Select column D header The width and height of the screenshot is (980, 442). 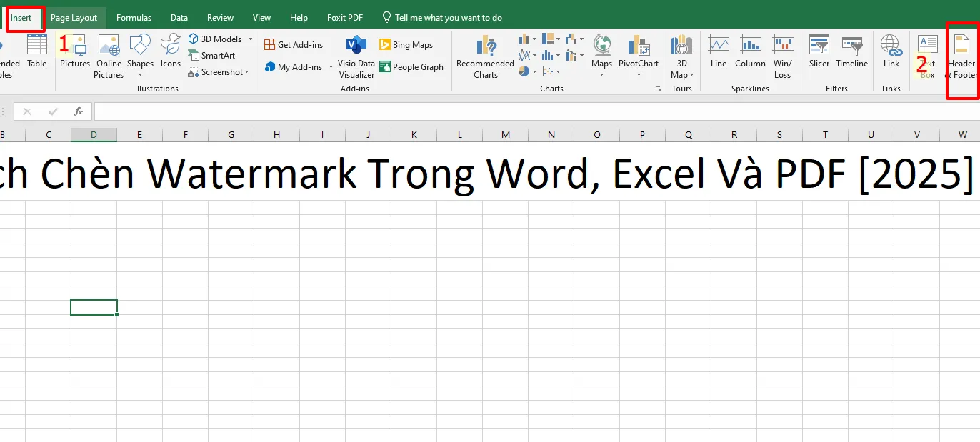[x=94, y=134]
